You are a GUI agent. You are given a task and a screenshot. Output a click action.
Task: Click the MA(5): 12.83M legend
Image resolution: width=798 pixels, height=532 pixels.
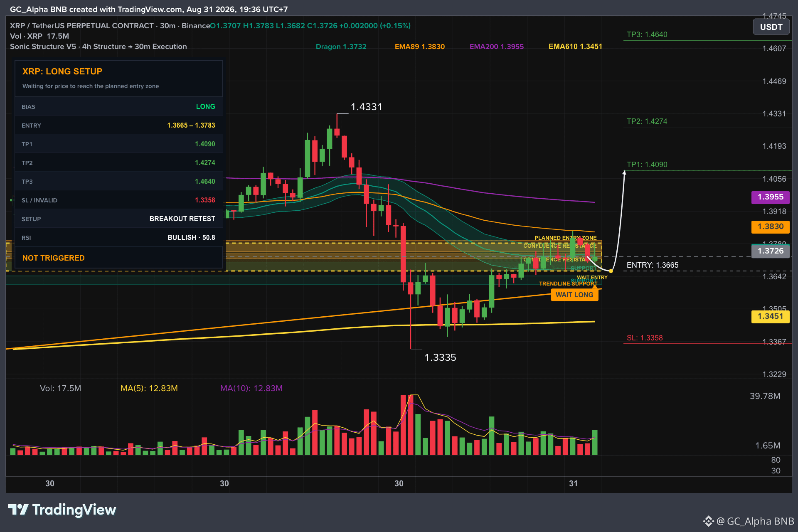pos(149,388)
